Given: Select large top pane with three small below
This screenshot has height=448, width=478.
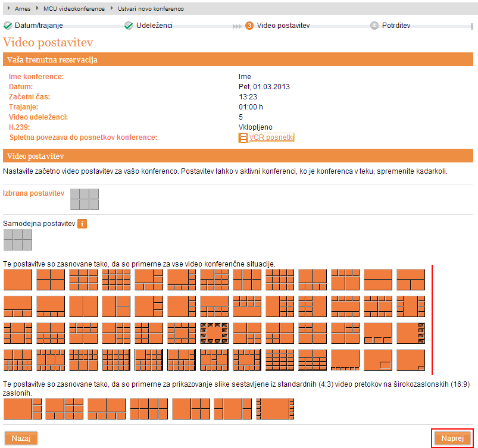Looking at the screenshot, I should [18, 306].
